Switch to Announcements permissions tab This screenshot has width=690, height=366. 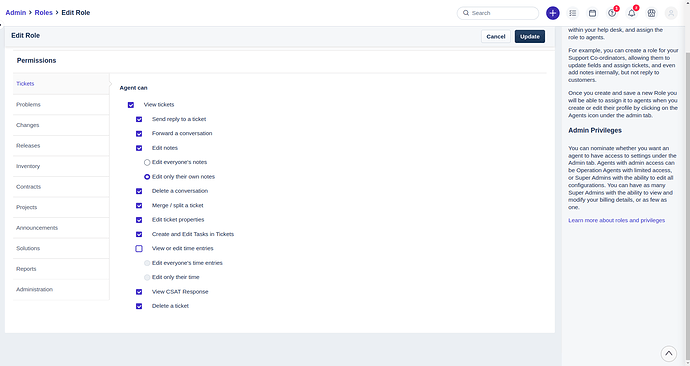point(61,228)
